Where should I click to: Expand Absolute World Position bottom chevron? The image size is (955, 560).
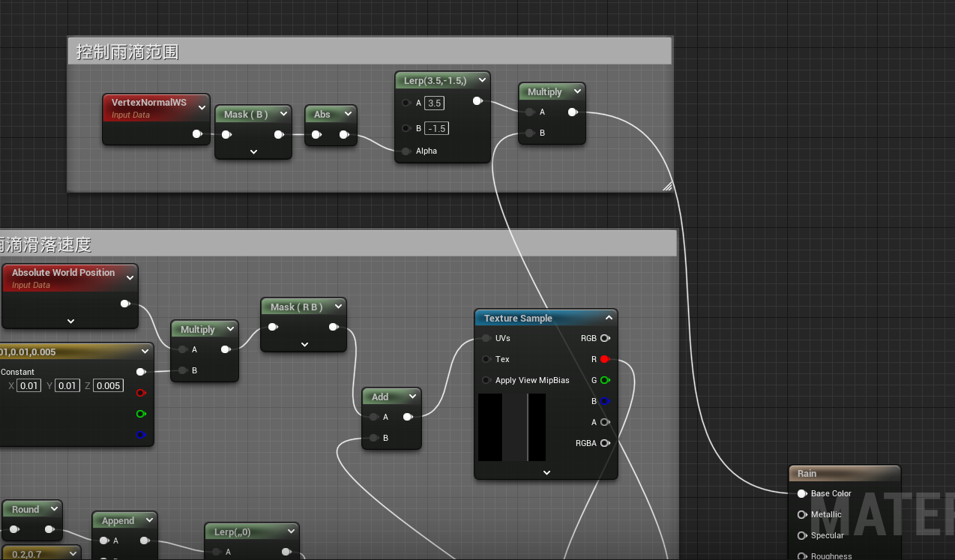pyautogui.click(x=70, y=321)
